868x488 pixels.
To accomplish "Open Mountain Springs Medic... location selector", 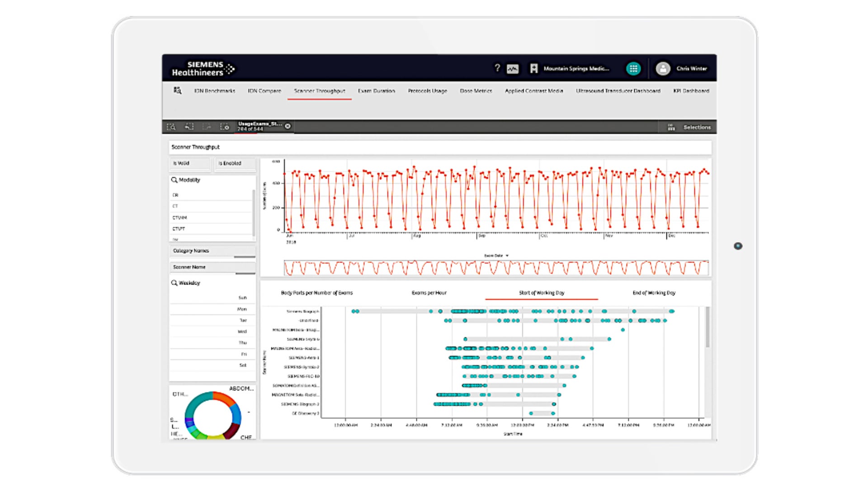I will [x=576, y=69].
